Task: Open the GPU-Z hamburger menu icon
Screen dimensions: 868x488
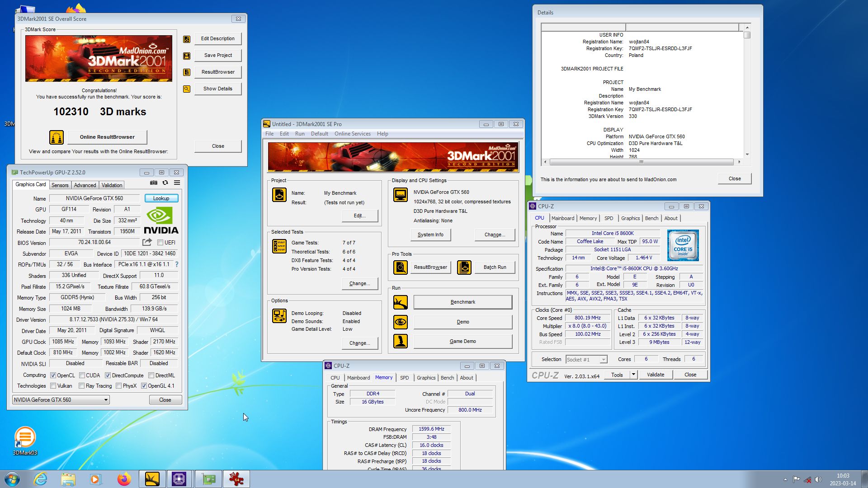Action: (x=177, y=183)
